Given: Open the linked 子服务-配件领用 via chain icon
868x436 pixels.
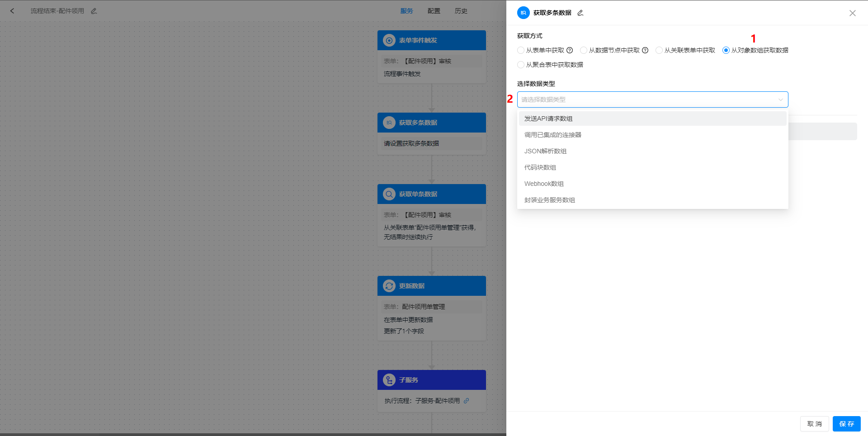Looking at the screenshot, I should coord(467,401).
